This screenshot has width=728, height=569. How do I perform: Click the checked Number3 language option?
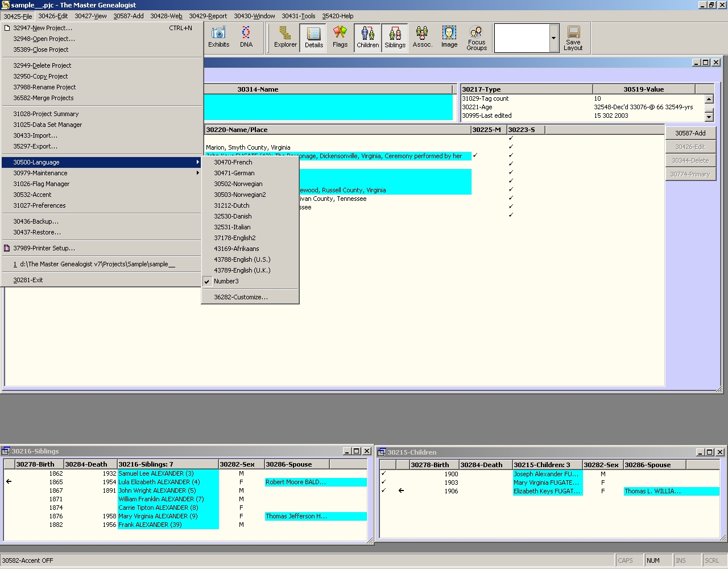[x=250, y=281]
